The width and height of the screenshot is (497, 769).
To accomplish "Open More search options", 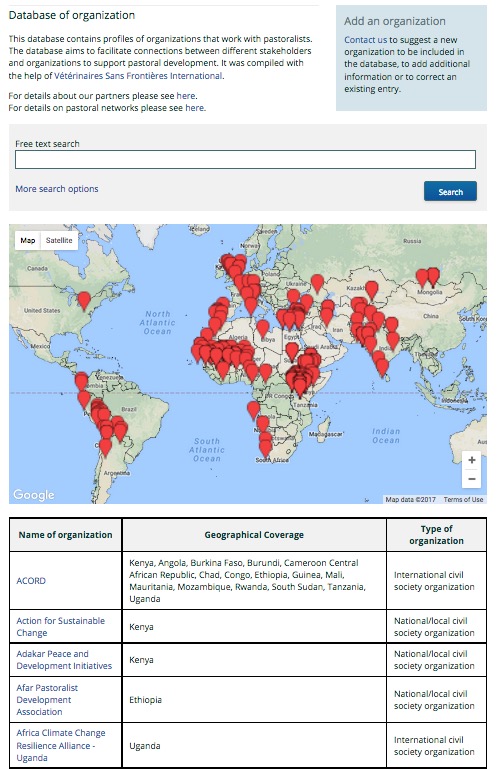I will (56, 189).
